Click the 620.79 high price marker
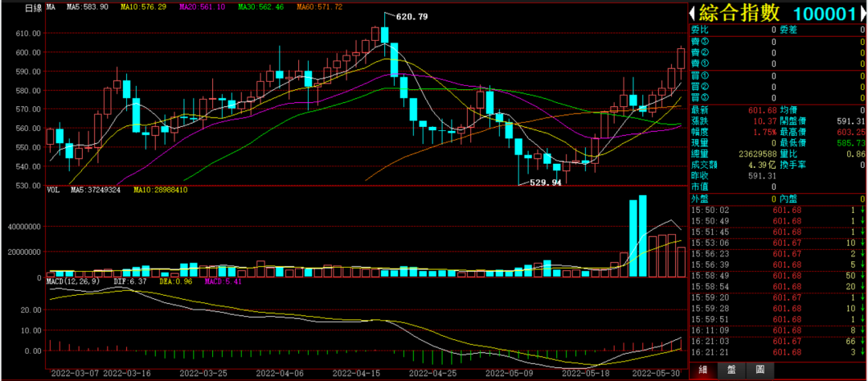Screen dimensions: 868x381 [x=411, y=17]
